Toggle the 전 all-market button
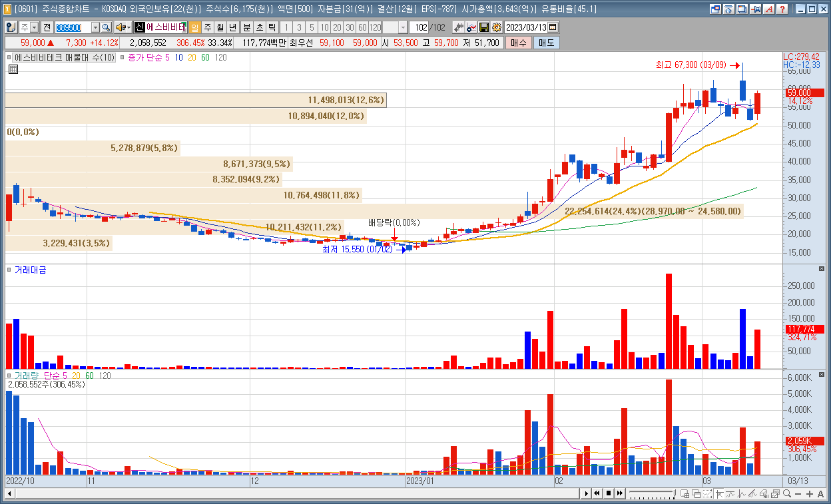 (47, 27)
